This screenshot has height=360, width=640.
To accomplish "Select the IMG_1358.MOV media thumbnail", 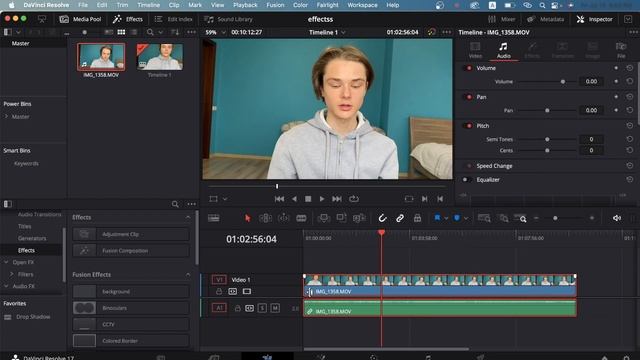I will coord(101,57).
